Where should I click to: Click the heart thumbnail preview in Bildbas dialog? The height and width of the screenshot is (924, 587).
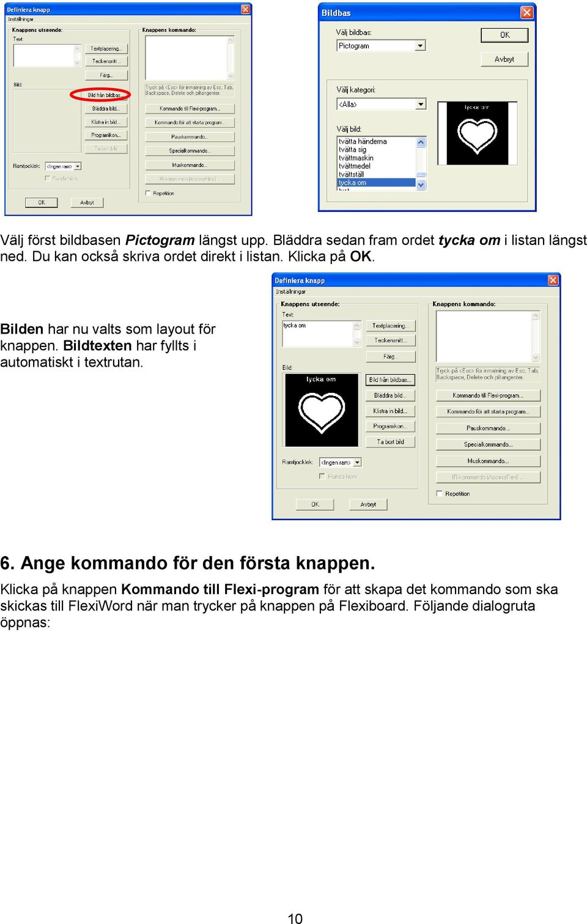coord(478,133)
